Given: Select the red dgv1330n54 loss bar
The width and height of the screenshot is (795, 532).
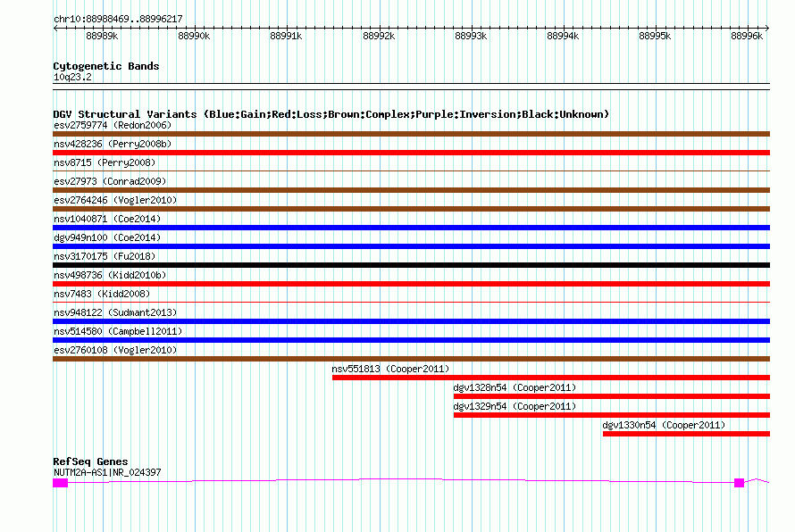Looking at the screenshot, I should point(687,434).
